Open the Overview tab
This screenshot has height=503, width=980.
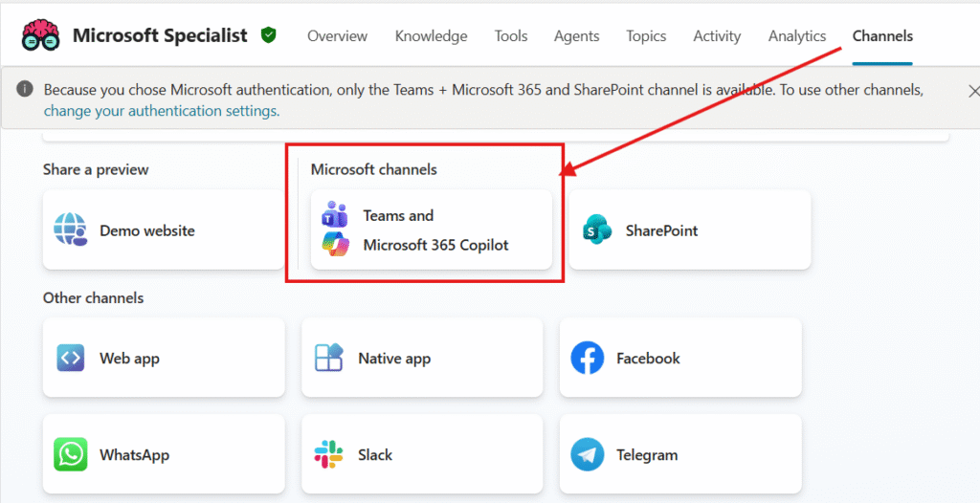coord(337,36)
